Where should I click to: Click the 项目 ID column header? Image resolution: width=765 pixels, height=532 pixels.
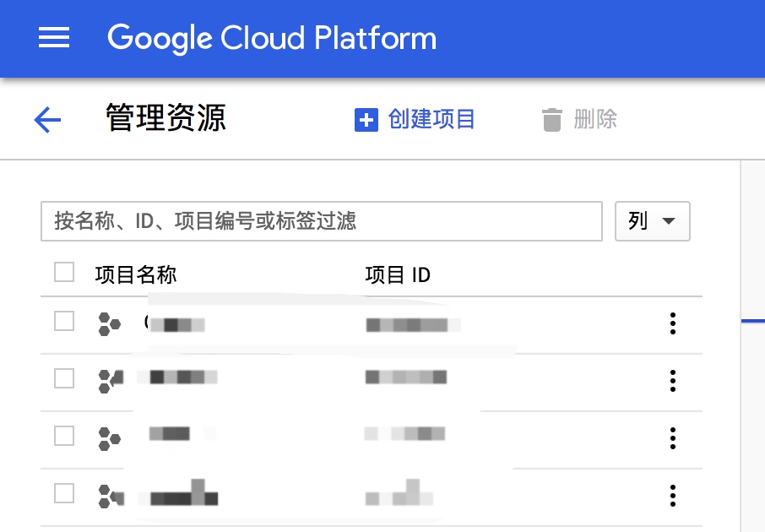tap(398, 274)
